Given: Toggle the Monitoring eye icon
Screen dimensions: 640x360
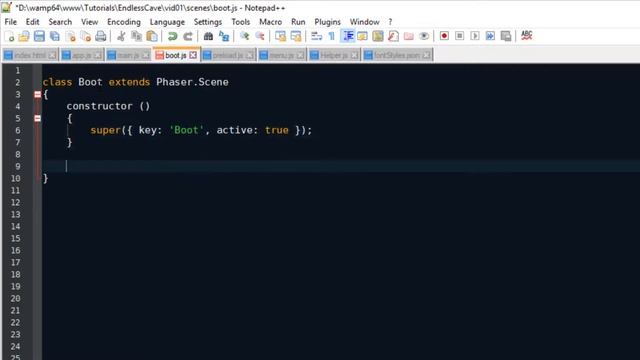Looking at the screenshot, I should click(x=424, y=36).
